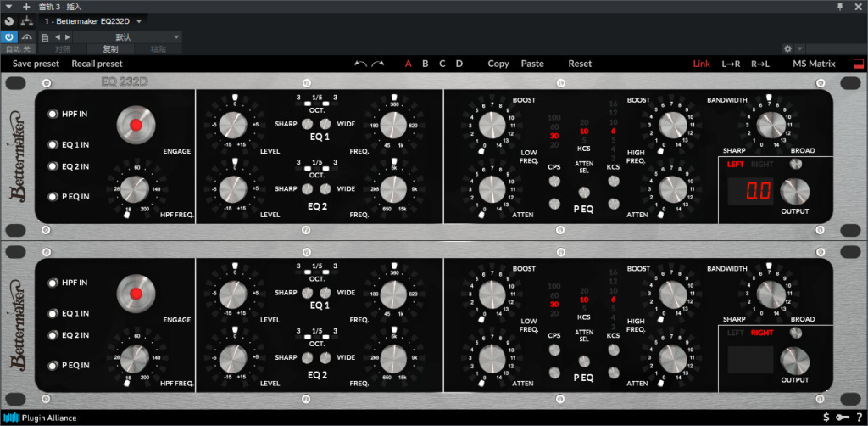
Task: Click the 0.0 output display on top unit
Action: [x=750, y=191]
